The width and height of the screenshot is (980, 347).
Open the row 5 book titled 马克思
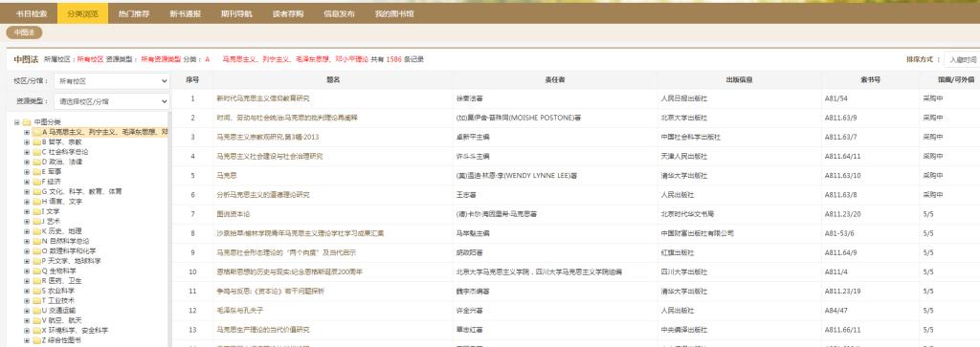226,176
